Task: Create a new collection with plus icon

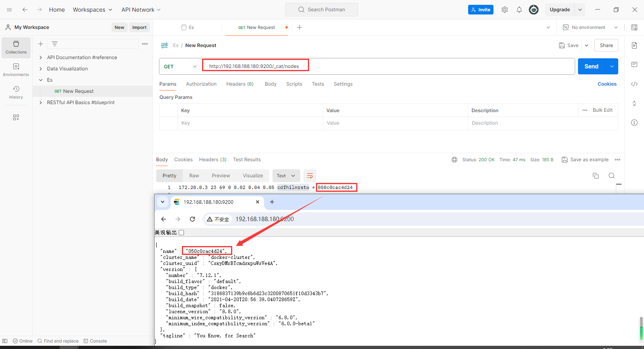Action: (41, 44)
